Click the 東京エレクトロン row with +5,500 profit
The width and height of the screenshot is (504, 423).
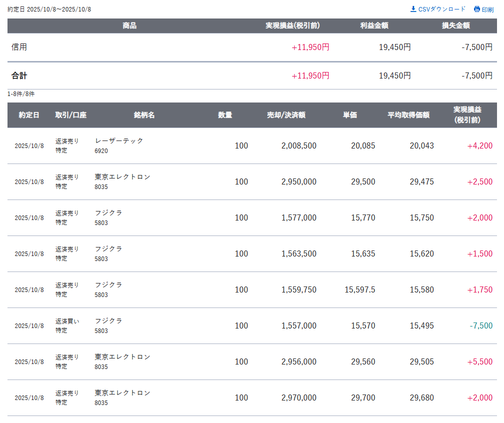[x=122, y=357]
